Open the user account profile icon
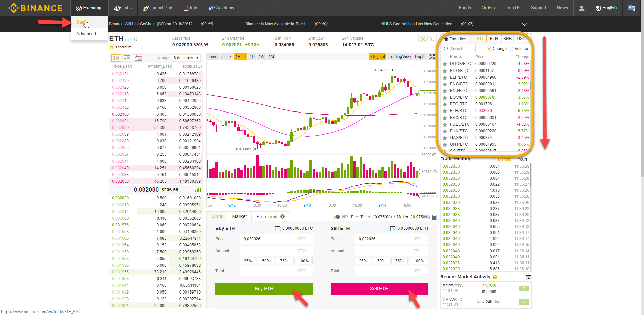Viewport: 644px width, 315px height. [x=582, y=8]
